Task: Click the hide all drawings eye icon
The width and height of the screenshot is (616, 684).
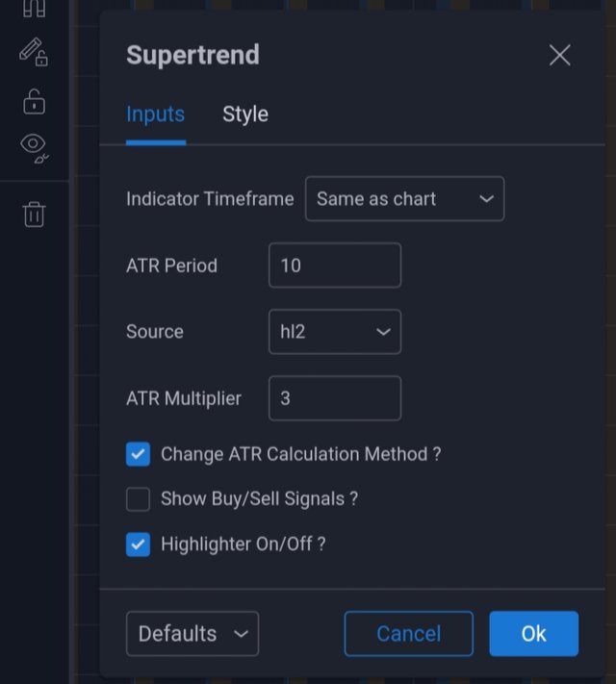Action: pos(34,146)
